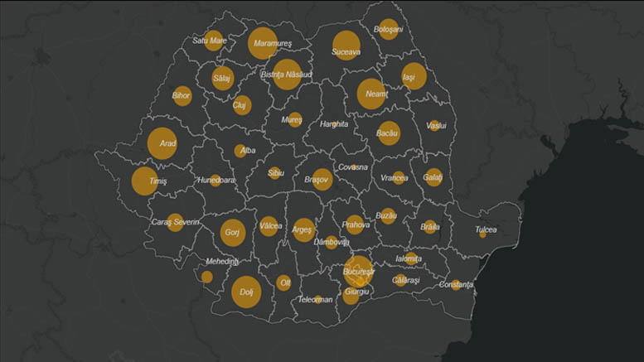Select the Bistrița Năsăud bubble marker
This screenshot has width=644, height=362.
tap(287, 74)
